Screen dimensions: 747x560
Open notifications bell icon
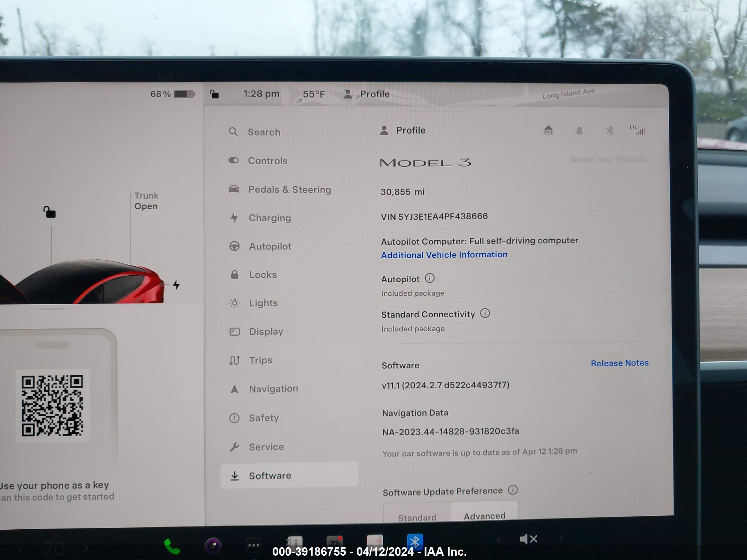click(579, 131)
